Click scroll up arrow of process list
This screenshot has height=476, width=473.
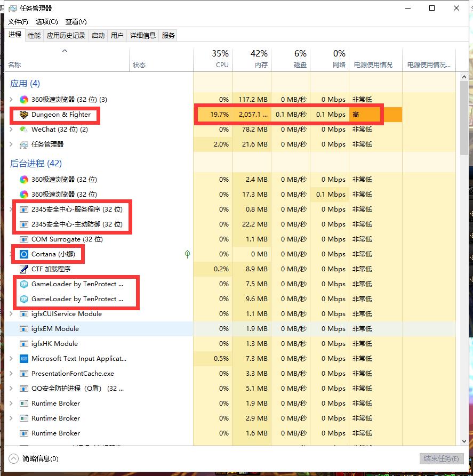[x=464, y=77]
